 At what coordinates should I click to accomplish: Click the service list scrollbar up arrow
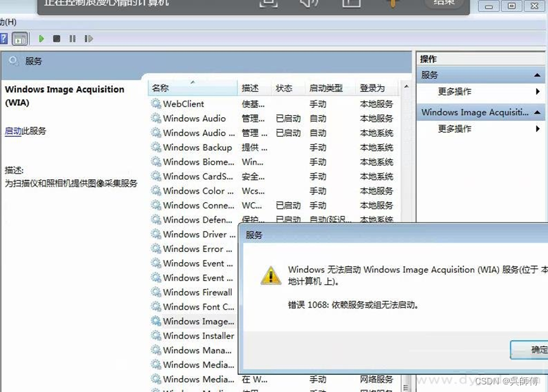(406, 86)
